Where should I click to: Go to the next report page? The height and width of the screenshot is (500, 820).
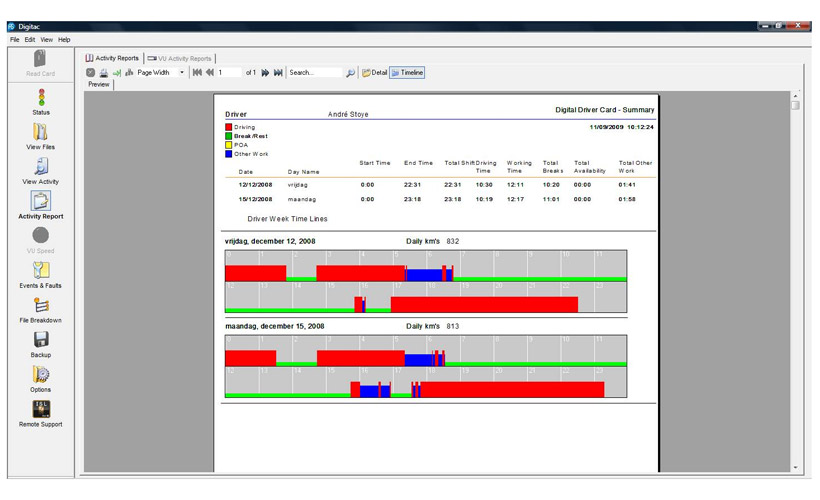click(265, 73)
